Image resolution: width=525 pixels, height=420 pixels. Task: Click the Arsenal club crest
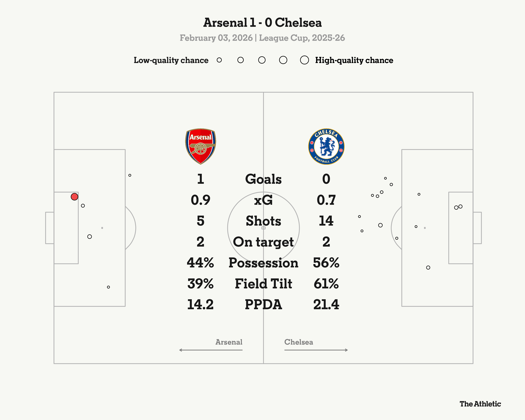click(200, 146)
